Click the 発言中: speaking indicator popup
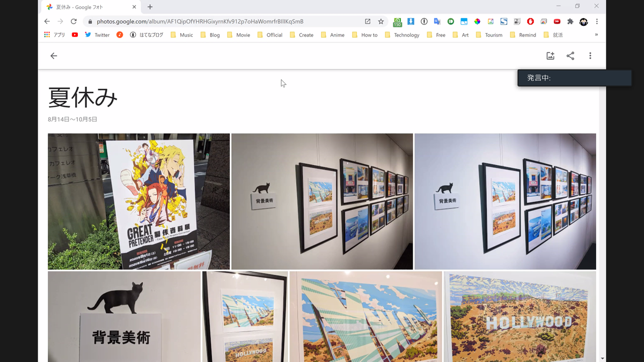644x362 pixels. tap(574, 78)
